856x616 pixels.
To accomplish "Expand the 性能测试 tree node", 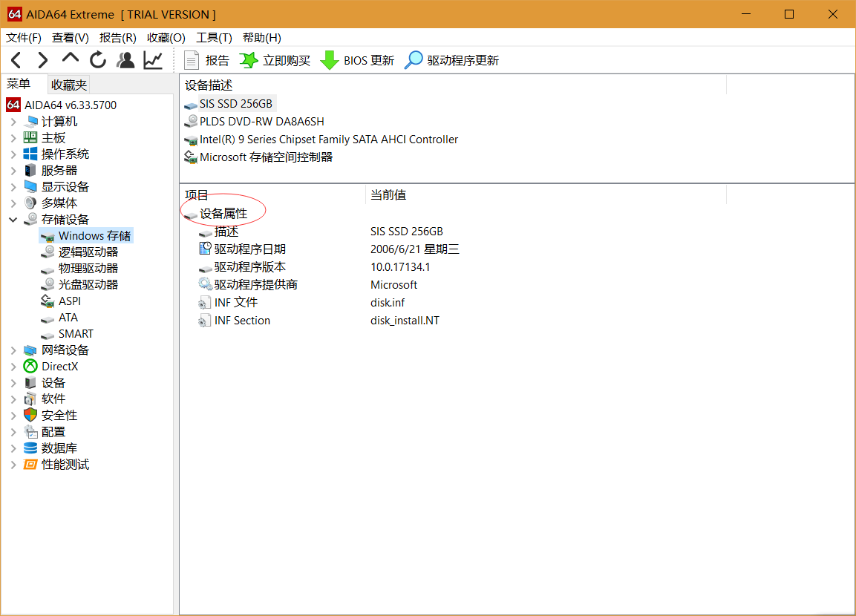I will (x=13, y=465).
